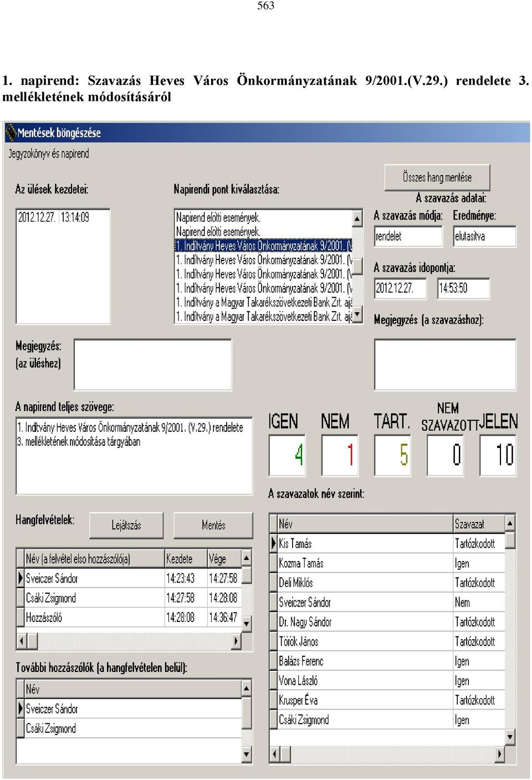Select Balázs Ferenc vote row
Screen dimensions: 532x780
(x=391, y=661)
